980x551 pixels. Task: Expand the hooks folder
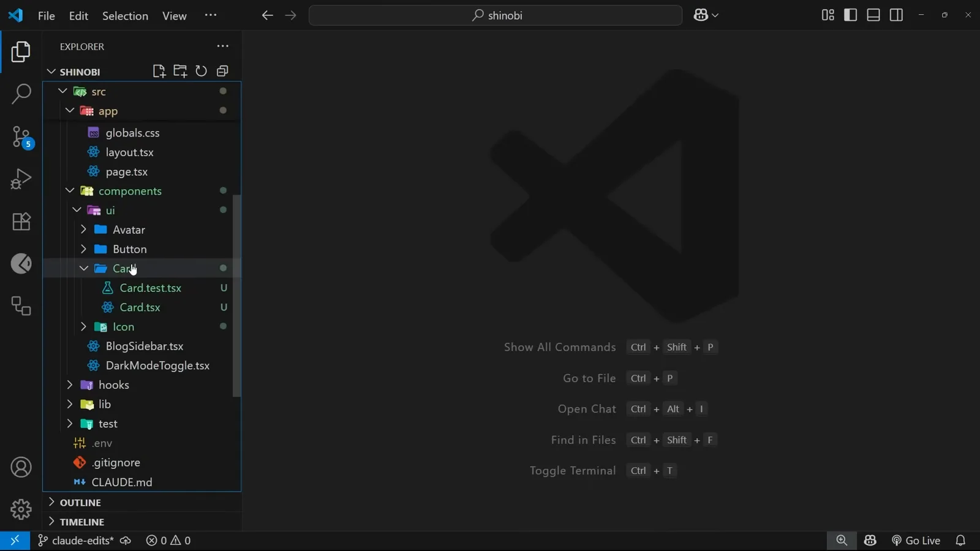pos(70,385)
